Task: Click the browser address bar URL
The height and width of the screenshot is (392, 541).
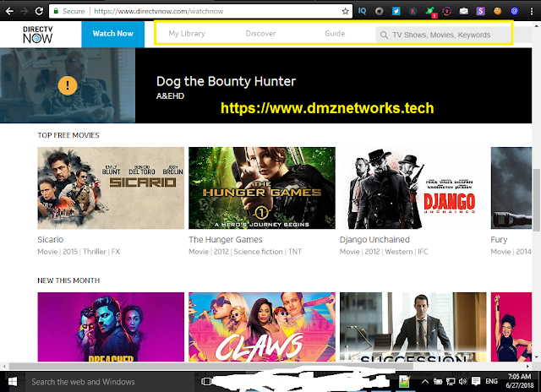Action: (x=159, y=11)
